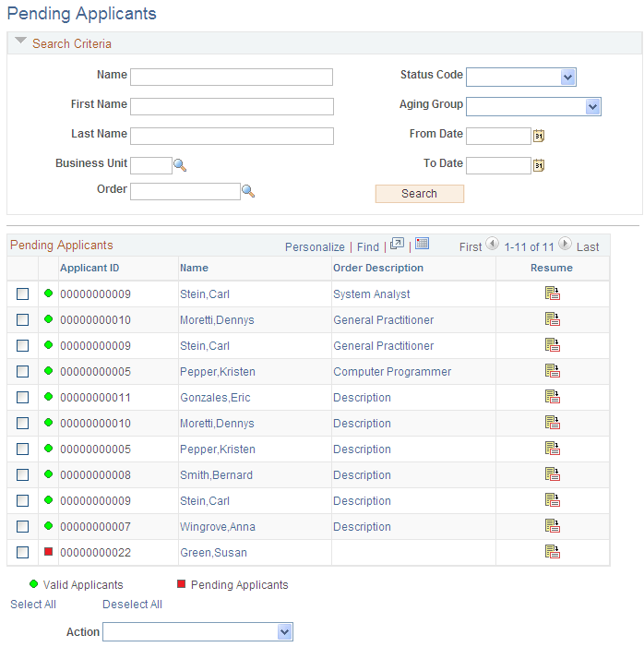Sort by Applicant ID column header

click(x=89, y=268)
